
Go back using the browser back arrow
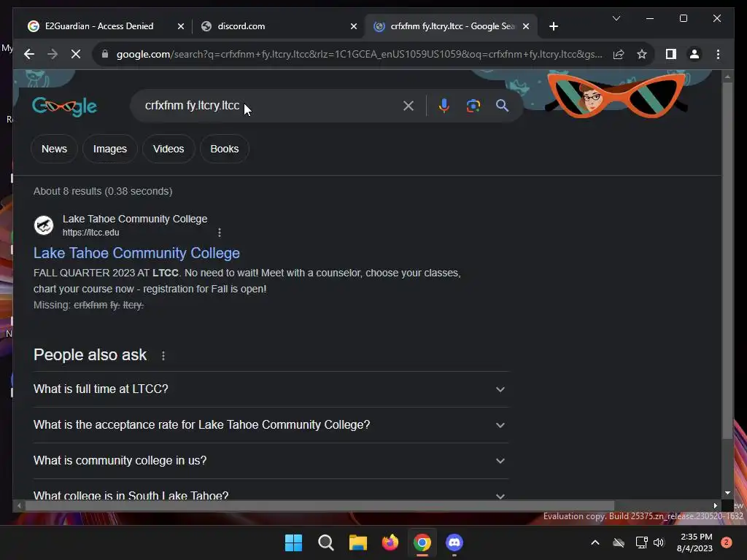point(29,54)
